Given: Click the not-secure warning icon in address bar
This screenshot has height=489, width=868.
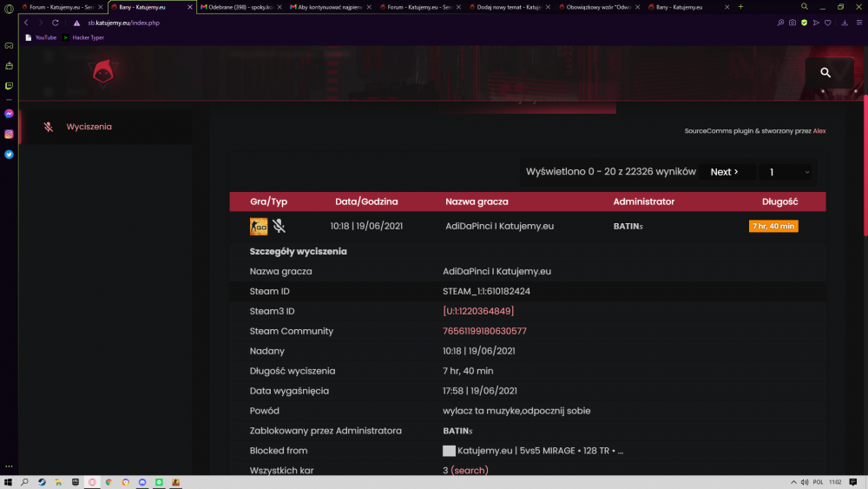Looking at the screenshot, I should (x=77, y=23).
